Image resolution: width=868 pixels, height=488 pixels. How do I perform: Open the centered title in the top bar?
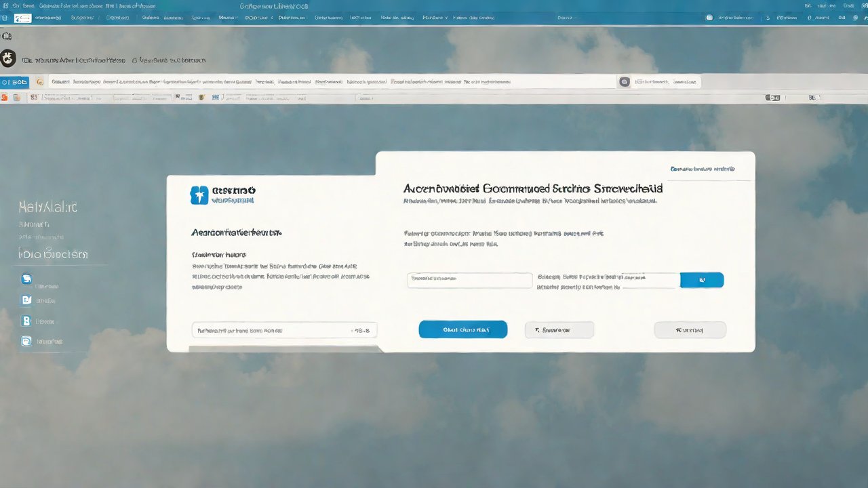click(273, 5)
